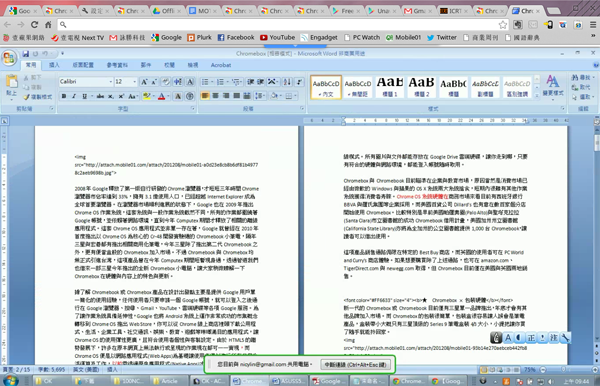Apply strikethrough formatting
Screen dimensions: 600x386
pos(100,96)
